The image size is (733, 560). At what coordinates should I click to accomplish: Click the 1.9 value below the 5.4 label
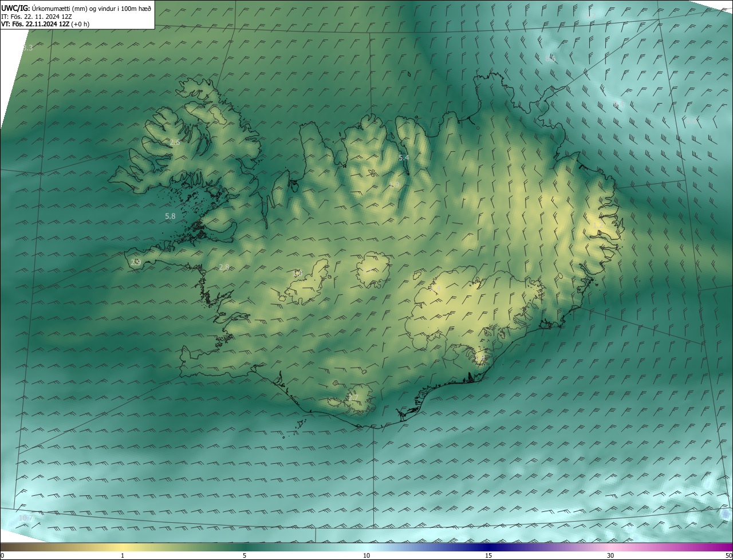click(x=395, y=184)
